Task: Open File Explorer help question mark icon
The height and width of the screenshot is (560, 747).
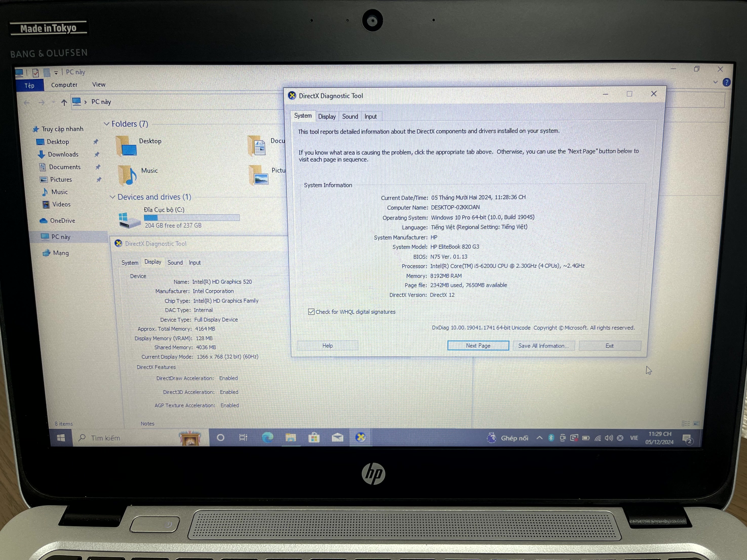Action: tap(726, 82)
